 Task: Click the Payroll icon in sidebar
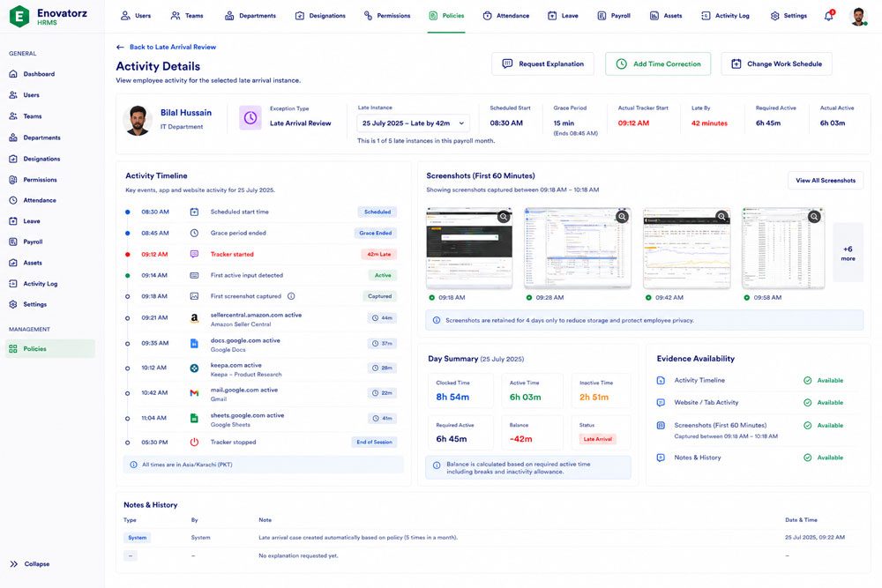[13, 242]
